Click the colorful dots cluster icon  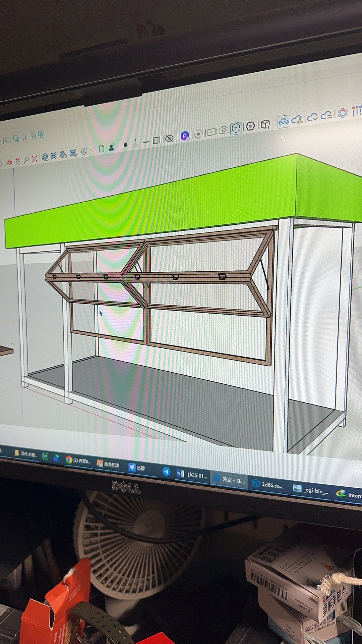click(342, 113)
